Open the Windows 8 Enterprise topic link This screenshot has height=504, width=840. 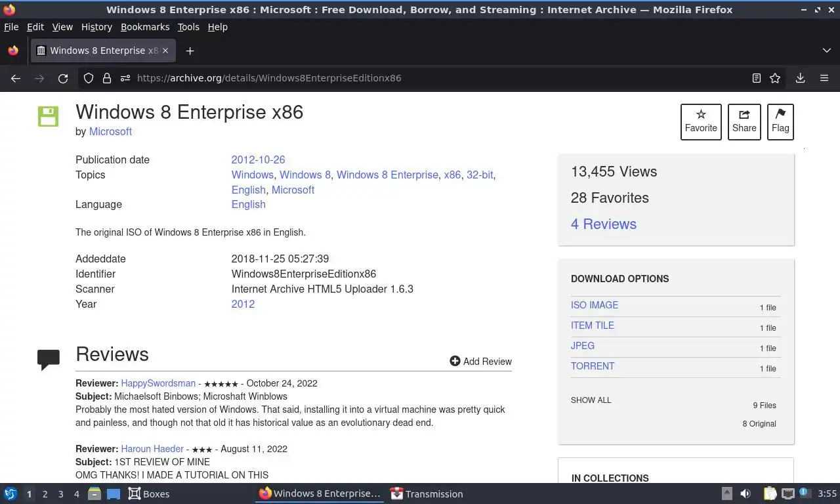tap(387, 175)
